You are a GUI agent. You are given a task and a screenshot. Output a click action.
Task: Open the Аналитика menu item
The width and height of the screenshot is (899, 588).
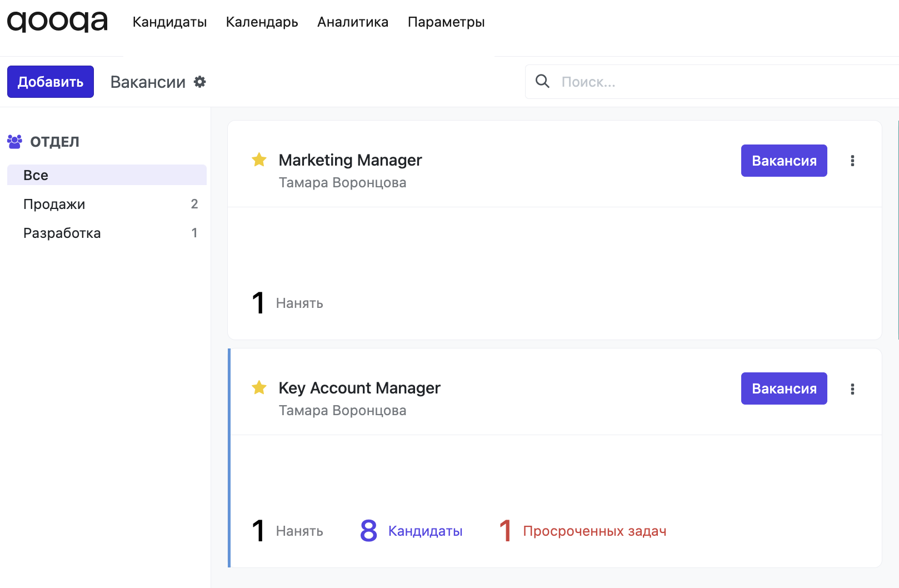click(x=353, y=22)
